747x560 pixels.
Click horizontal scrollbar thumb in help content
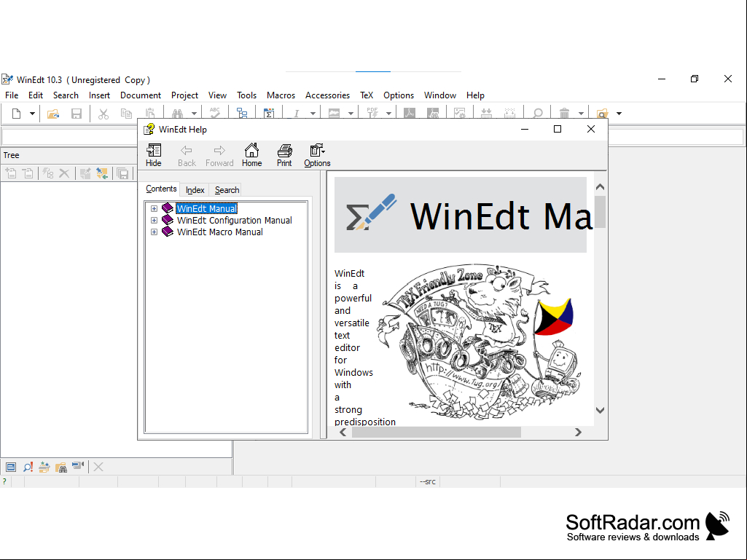(436, 432)
